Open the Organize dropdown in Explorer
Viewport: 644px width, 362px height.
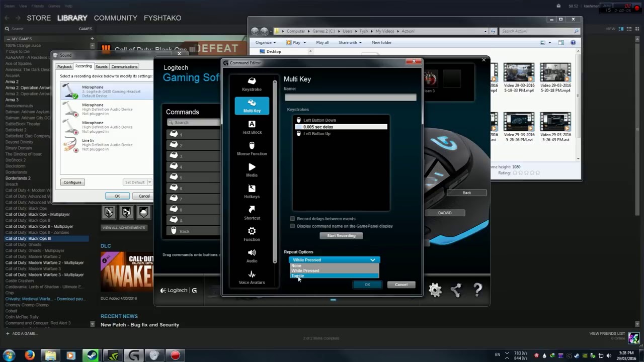point(265,43)
